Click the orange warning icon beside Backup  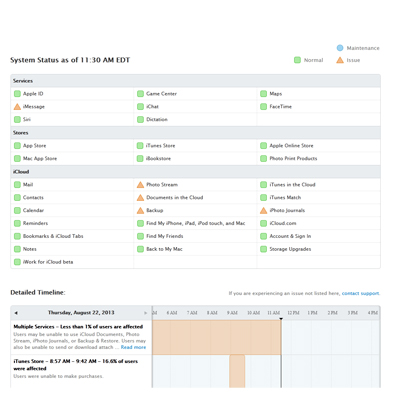[x=140, y=210]
